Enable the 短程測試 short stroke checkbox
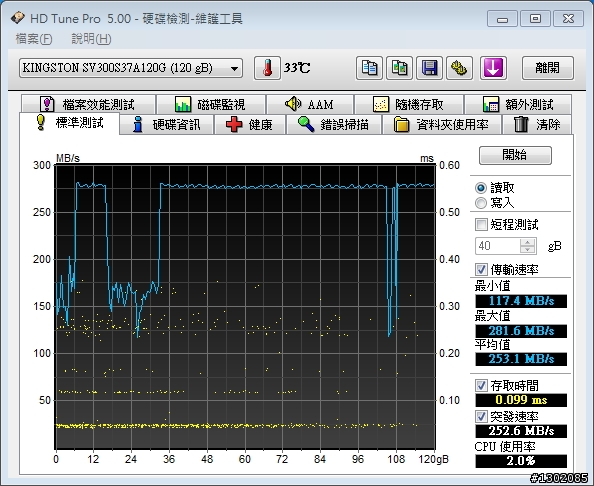Screen dimensions: 594x486 coord(481,224)
